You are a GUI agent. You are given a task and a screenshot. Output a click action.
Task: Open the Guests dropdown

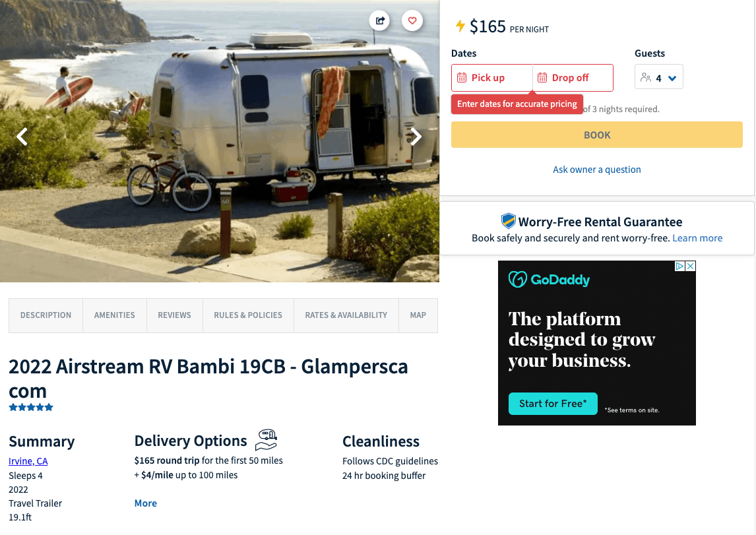coord(658,77)
